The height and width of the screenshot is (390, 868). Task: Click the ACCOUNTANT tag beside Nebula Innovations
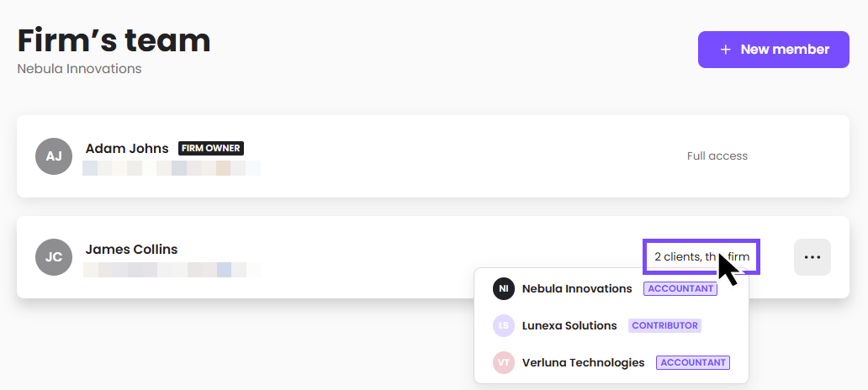[680, 289]
